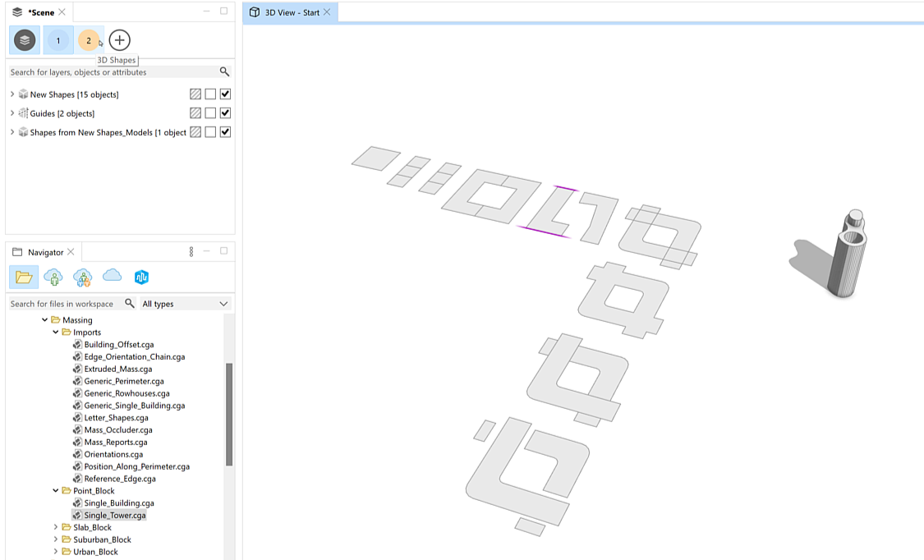
Task: Open layer group 1 in the Scene panel
Action: tap(57, 39)
